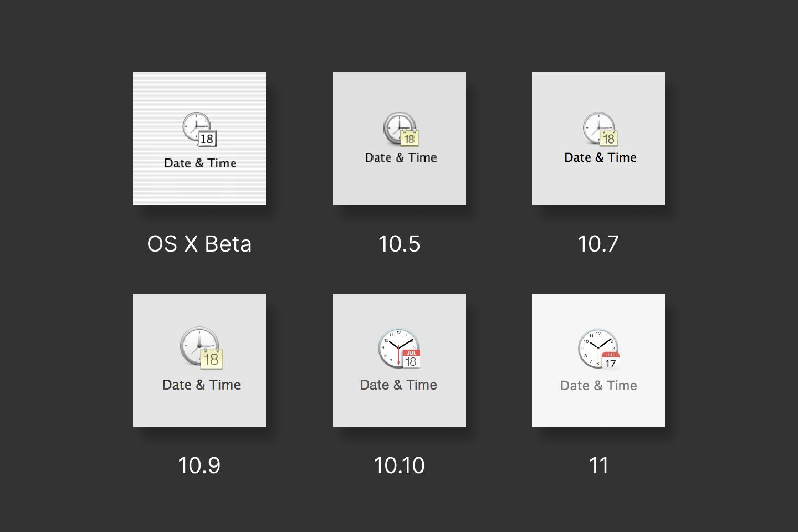798x532 pixels.
Task: Select the "10.5" version caption
Action: coord(399,244)
